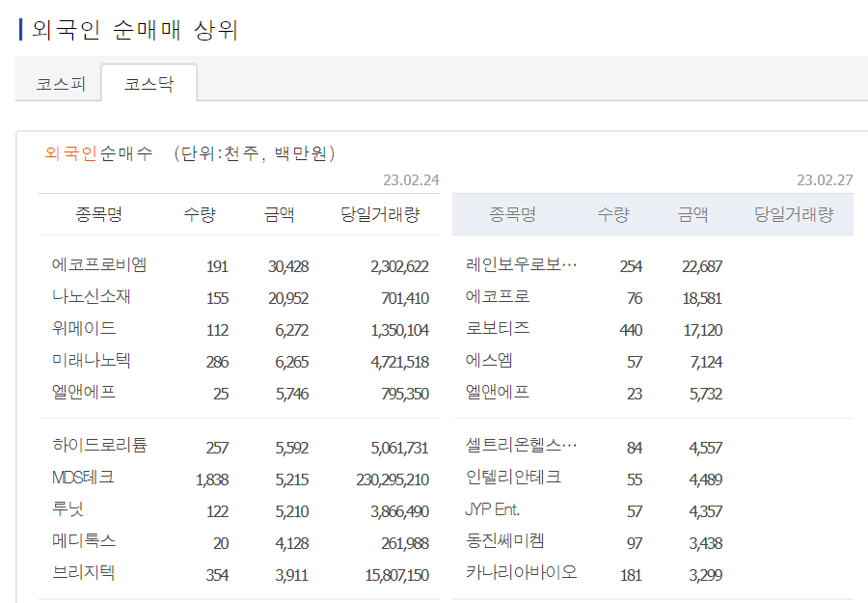Click 하이드로리튬 volume 5,061,731
The image size is (868, 603).
click(399, 448)
